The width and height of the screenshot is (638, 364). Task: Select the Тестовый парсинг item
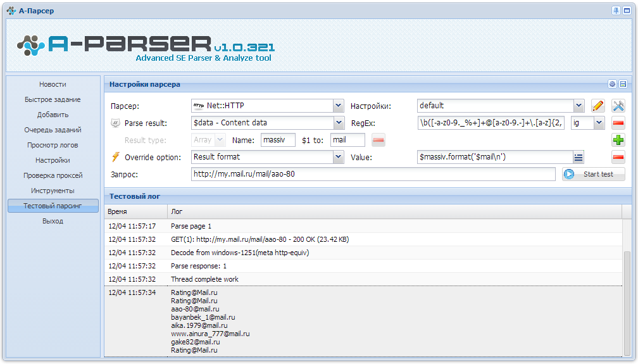[x=53, y=206]
